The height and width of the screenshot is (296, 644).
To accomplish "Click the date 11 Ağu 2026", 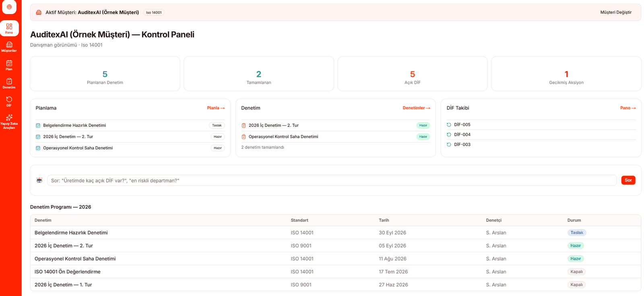I will point(392,259).
